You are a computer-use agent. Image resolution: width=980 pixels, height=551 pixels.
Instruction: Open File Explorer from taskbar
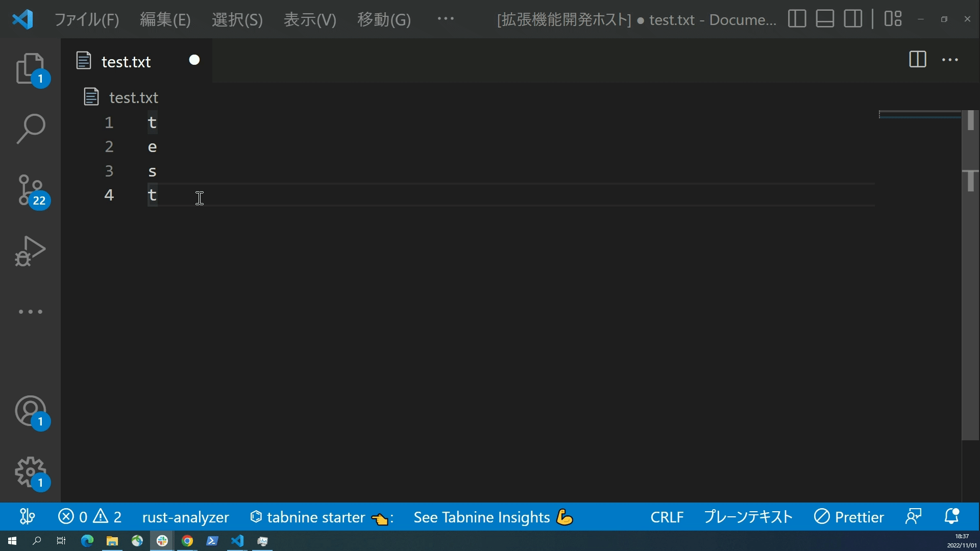click(x=112, y=541)
